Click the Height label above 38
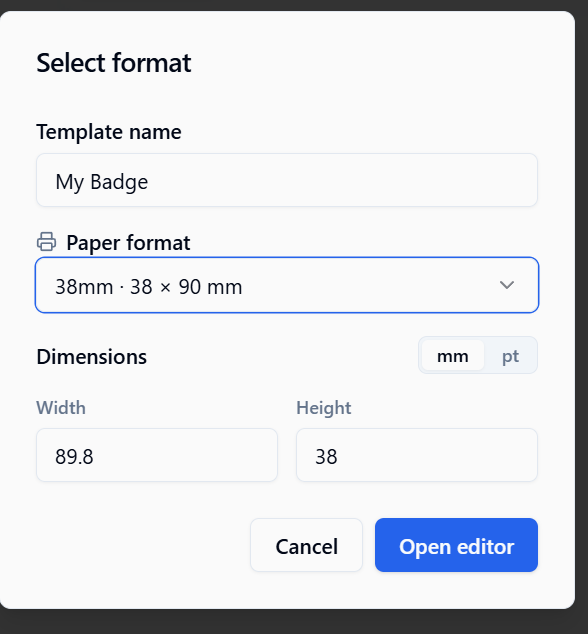Image resolution: width=588 pixels, height=634 pixels. click(x=324, y=408)
